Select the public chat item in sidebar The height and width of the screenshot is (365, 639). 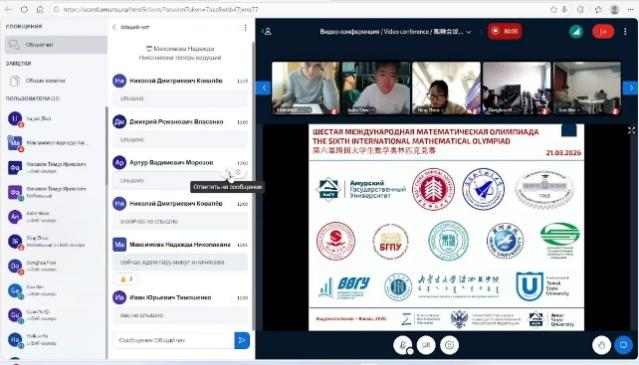pos(56,44)
